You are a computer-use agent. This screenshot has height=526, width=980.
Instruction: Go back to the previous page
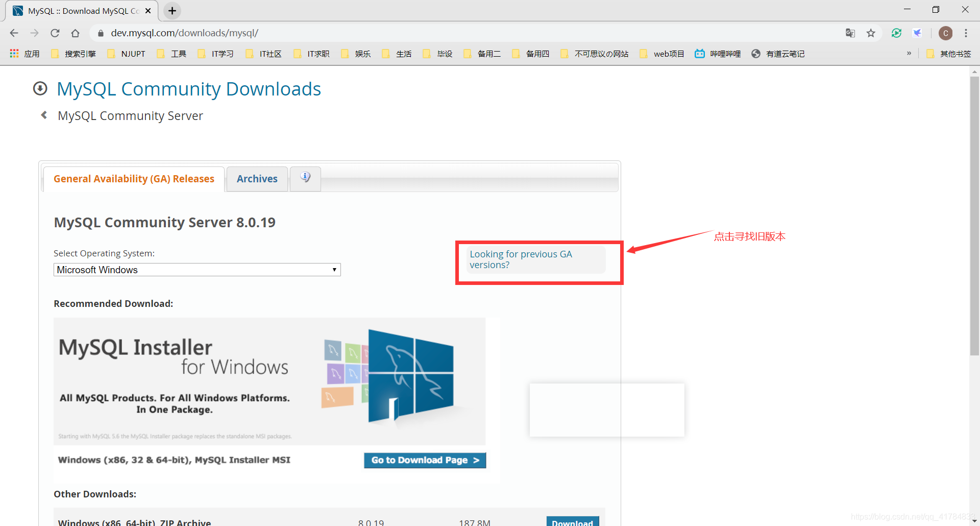14,33
